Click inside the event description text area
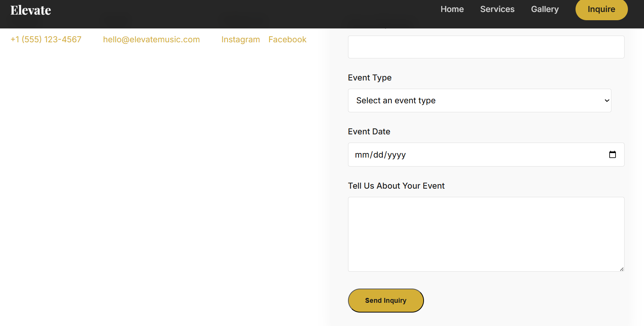This screenshot has width=644, height=326. [x=486, y=234]
